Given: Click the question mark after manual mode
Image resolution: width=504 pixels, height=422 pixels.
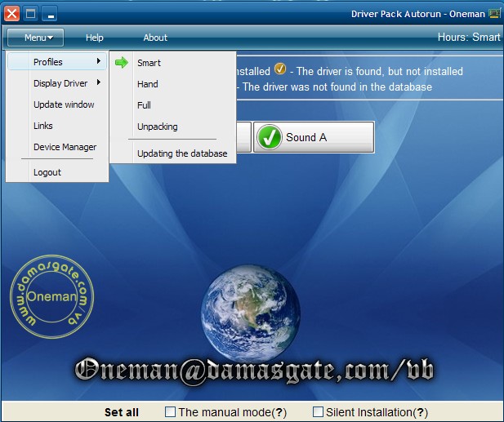Looking at the screenshot, I should (x=279, y=412).
